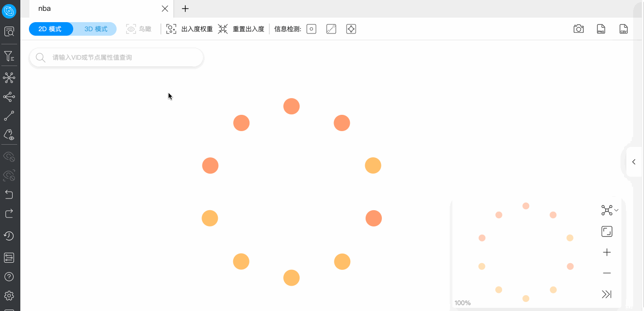This screenshot has height=311, width=644.
Task: Click the 出入度权重 degree weight icon
Action: (171, 28)
